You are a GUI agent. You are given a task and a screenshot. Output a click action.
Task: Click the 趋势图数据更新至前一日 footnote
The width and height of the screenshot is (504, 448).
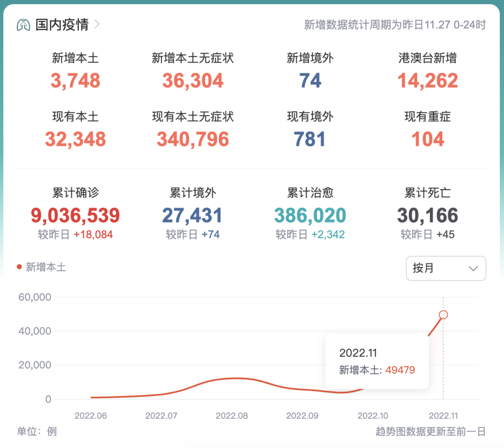[x=431, y=431]
